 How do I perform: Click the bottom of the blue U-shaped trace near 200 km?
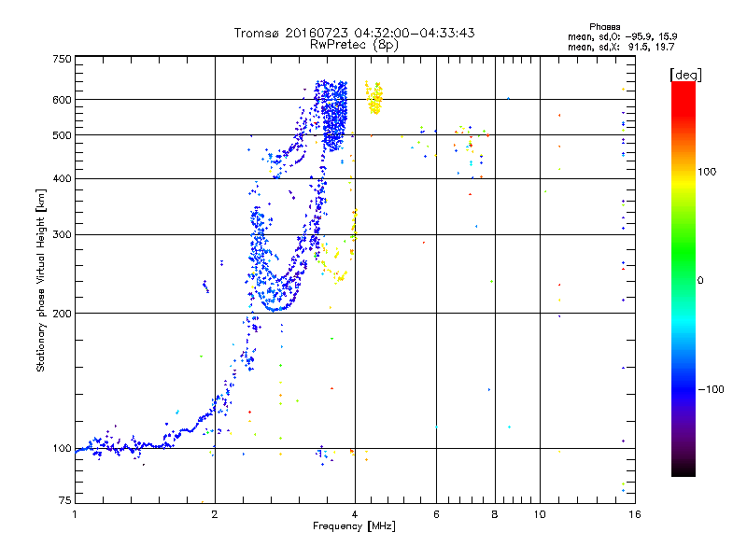[x=275, y=309]
